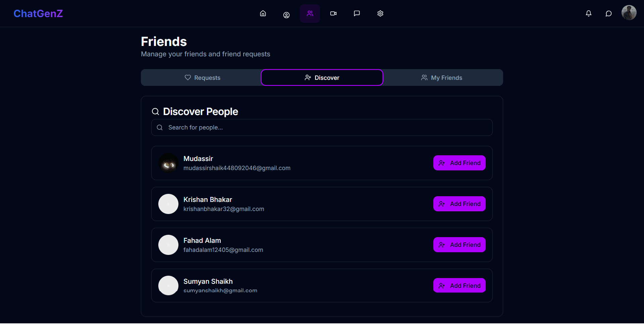Click the name Mudassir
The height and width of the screenshot is (324, 644).
(x=198, y=159)
